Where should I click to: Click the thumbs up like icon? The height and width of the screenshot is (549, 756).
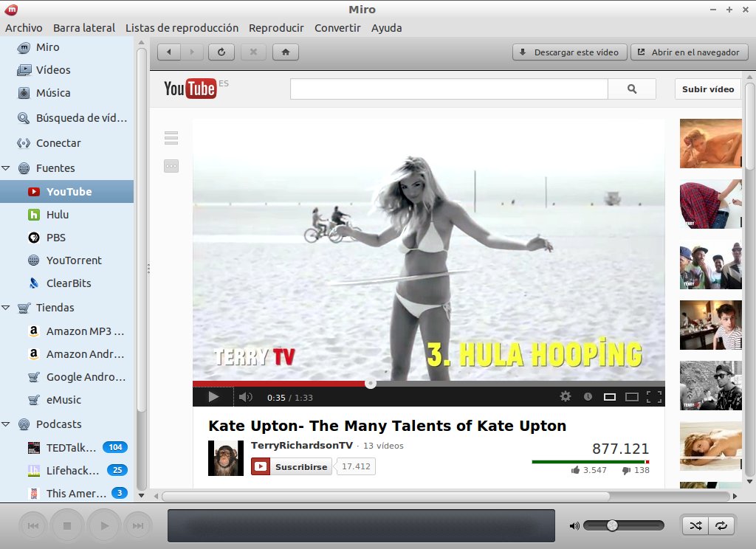(575, 470)
